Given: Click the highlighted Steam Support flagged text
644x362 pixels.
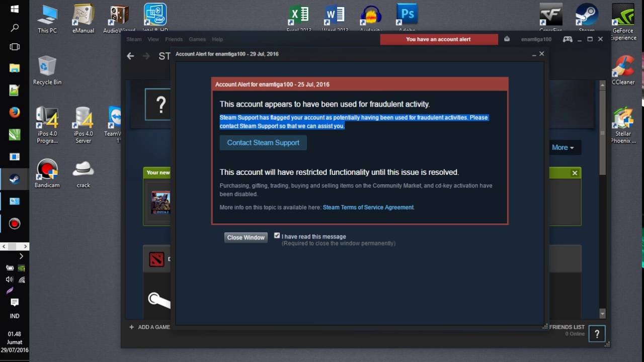Looking at the screenshot, I should pyautogui.click(x=354, y=122).
